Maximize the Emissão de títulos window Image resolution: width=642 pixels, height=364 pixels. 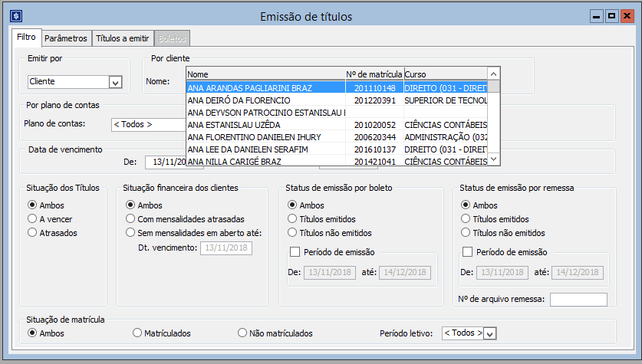click(x=611, y=15)
